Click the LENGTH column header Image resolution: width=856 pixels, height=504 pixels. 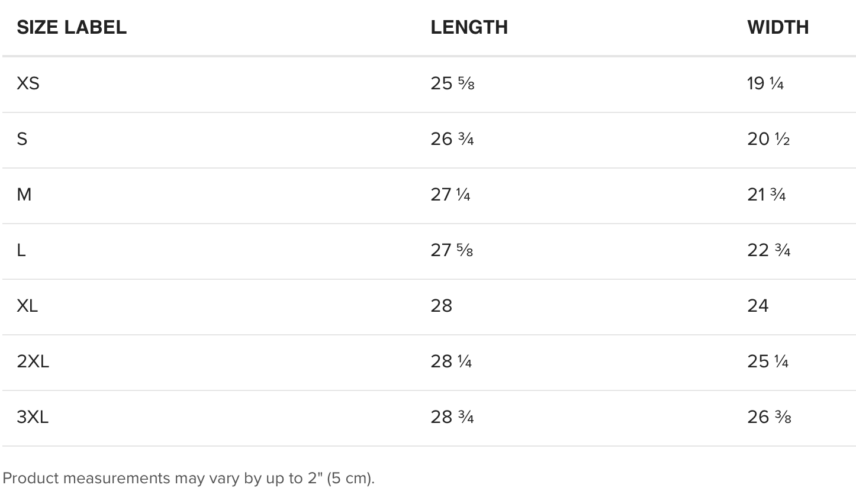(x=469, y=27)
